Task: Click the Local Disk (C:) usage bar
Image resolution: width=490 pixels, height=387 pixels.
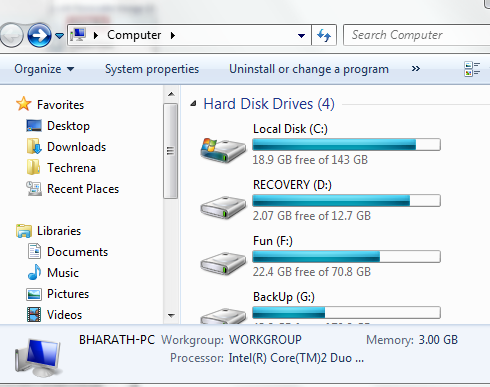Action: [346, 145]
